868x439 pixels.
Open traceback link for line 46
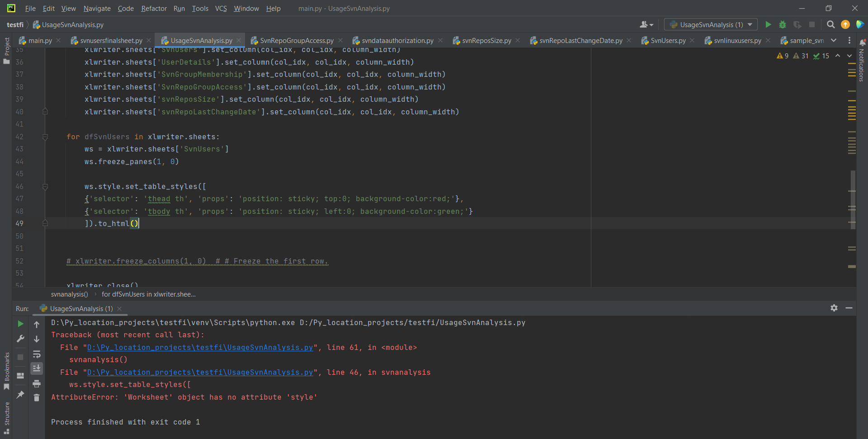click(x=200, y=372)
